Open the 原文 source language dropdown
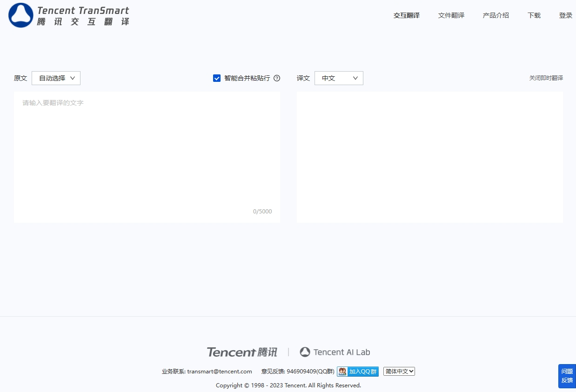The width and height of the screenshot is (576, 392). (56, 78)
